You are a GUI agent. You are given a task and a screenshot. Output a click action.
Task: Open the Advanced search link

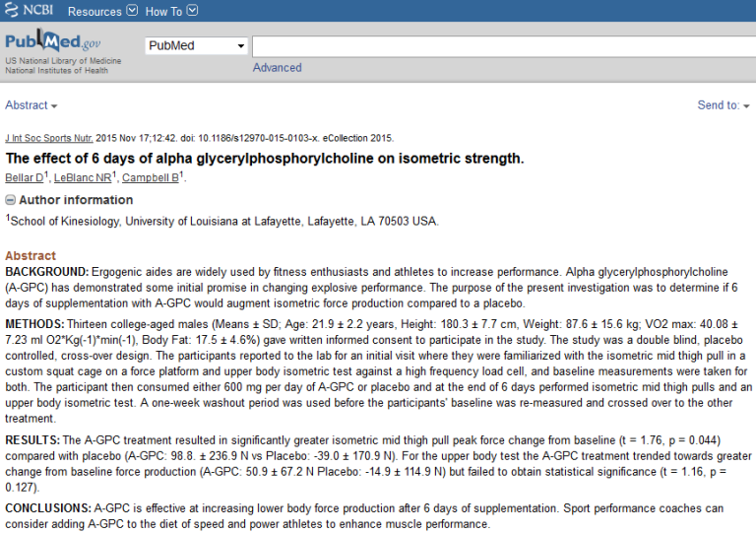277,68
